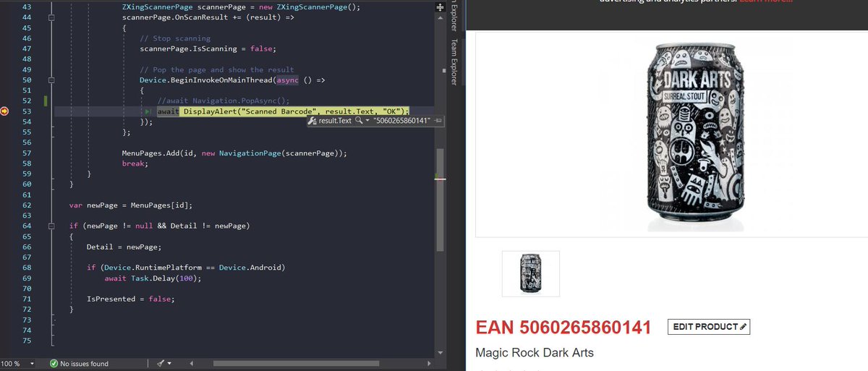
Task: Click line number 53 in the gutter
Action: [x=27, y=111]
